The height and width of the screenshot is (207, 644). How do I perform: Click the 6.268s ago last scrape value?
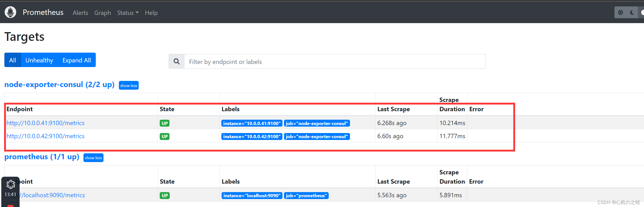pos(392,123)
